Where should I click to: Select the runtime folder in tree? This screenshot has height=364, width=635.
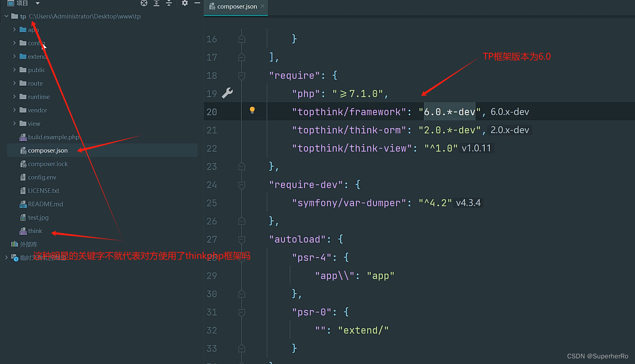(x=39, y=97)
